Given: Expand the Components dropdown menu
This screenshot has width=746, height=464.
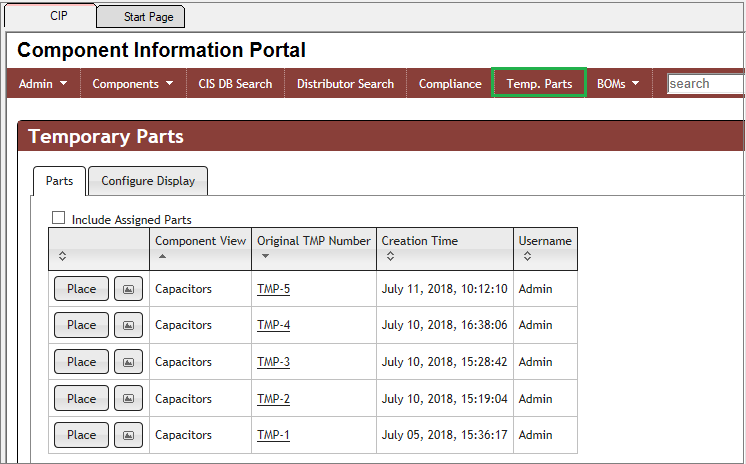Looking at the screenshot, I should coord(132,84).
